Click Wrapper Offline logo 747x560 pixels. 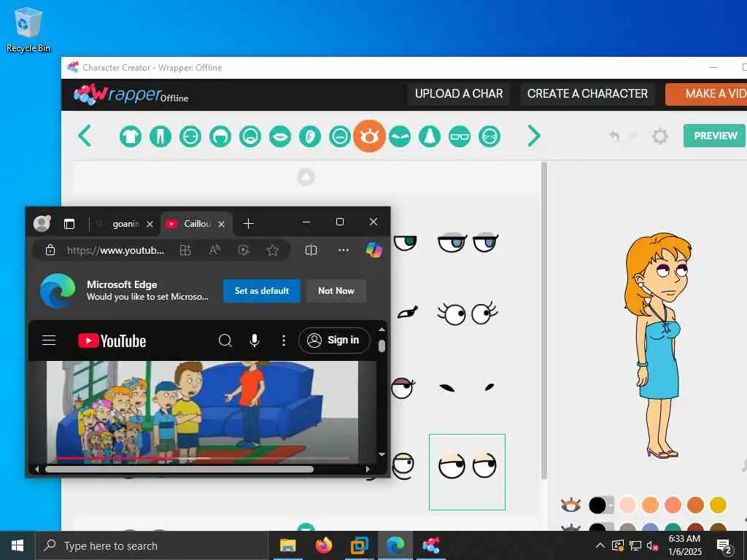(131, 94)
